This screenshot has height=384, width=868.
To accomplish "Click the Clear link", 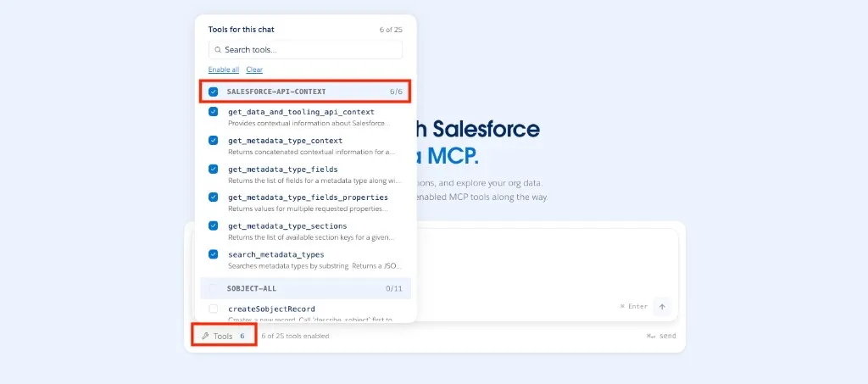I will click(254, 70).
